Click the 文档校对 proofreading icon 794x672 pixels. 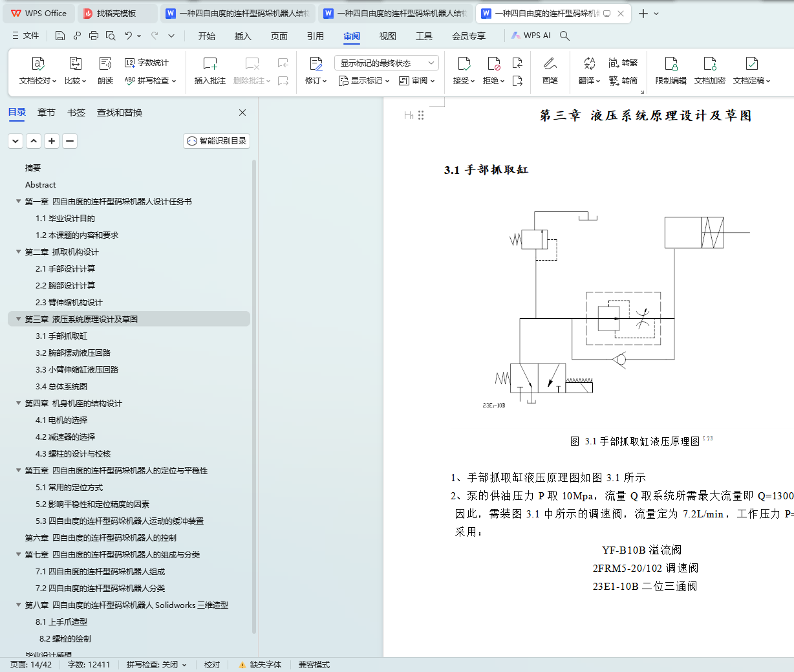[38, 63]
